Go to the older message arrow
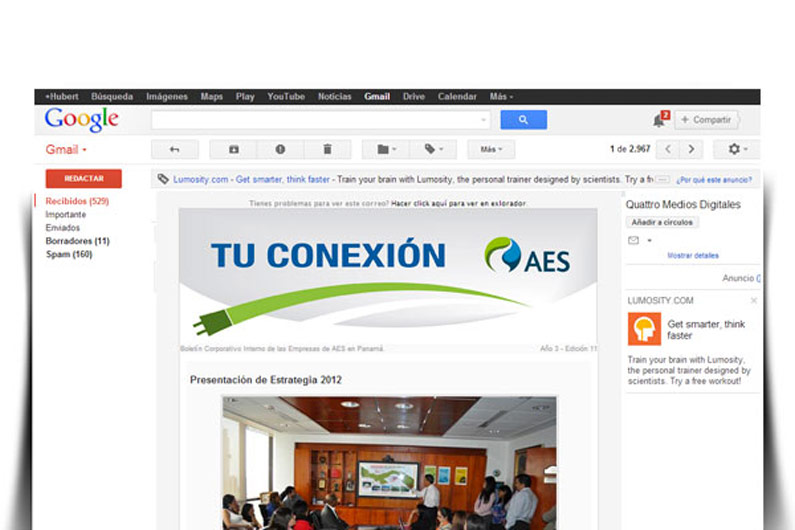The height and width of the screenshot is (530, 795). 691,149
